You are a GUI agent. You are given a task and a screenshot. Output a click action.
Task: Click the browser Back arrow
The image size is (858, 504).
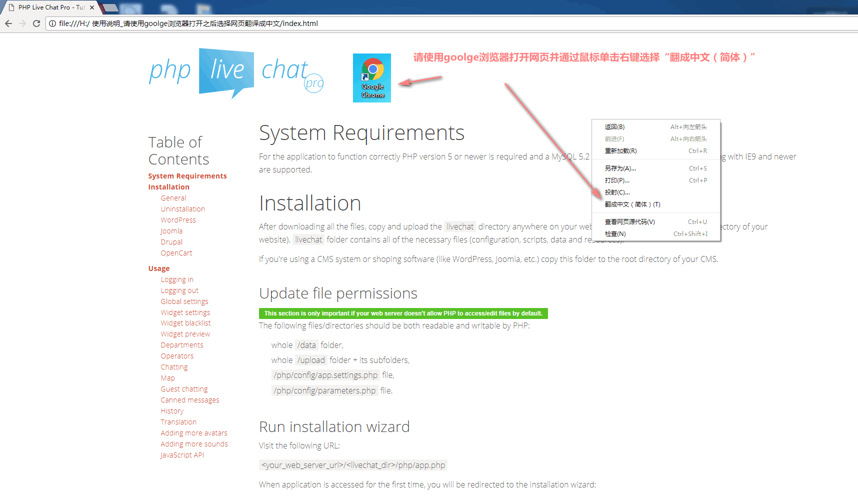click(x=8, y=23)
